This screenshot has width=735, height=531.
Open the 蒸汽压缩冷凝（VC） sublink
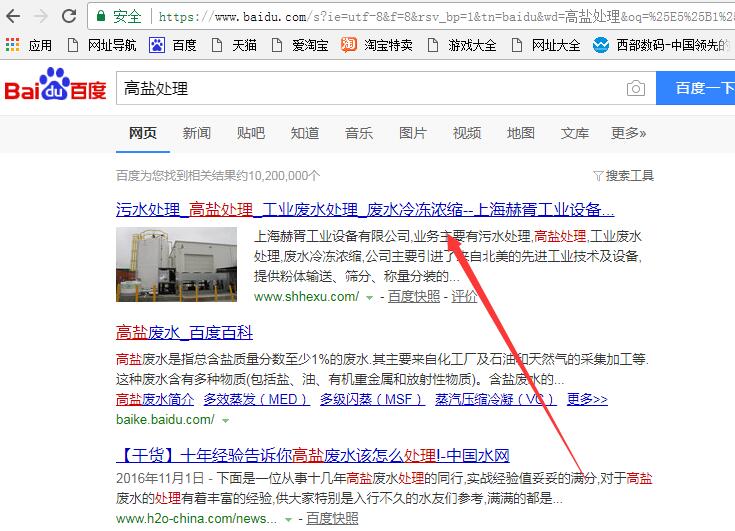496,399
